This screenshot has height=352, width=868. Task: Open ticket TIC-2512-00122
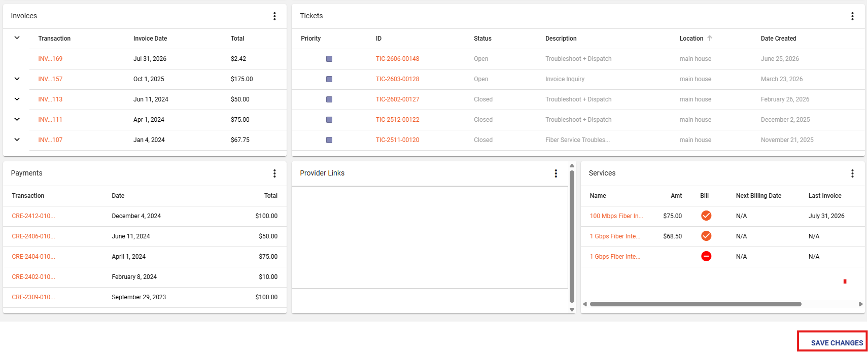click(x=397, y=120)
